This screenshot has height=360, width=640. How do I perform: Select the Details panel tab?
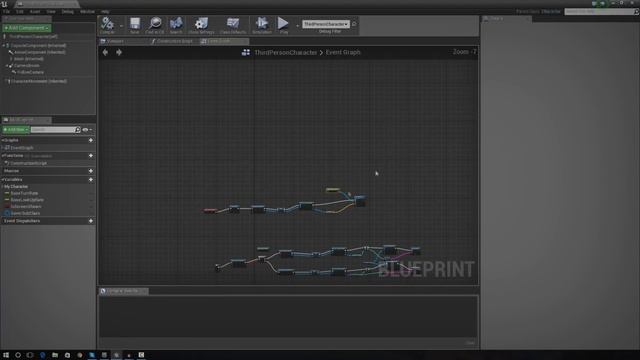(506, 19)
